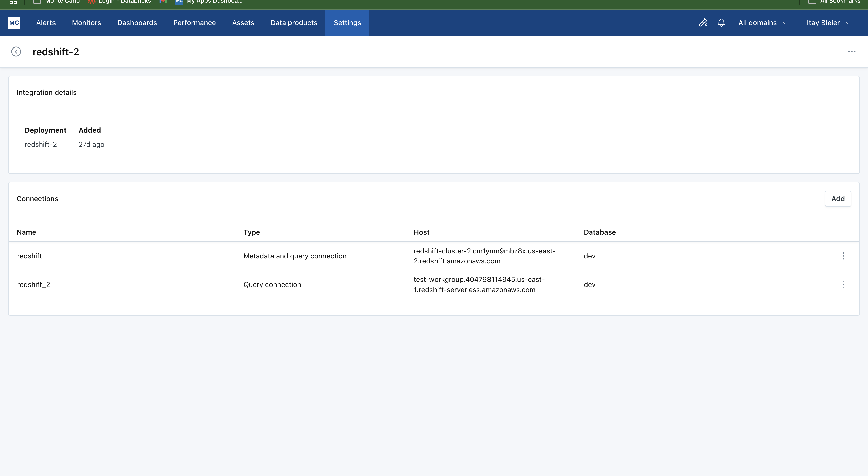Click the test-workgroup serverless host address
Screen dimensions: 868x476
(479, 284)
